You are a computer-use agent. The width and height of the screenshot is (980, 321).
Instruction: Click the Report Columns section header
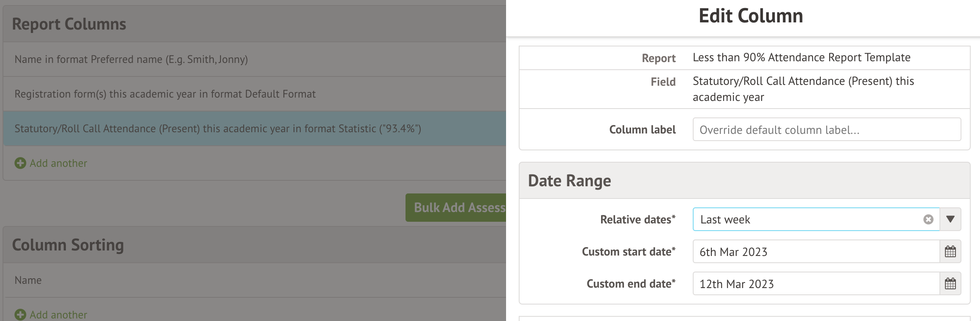69,24
